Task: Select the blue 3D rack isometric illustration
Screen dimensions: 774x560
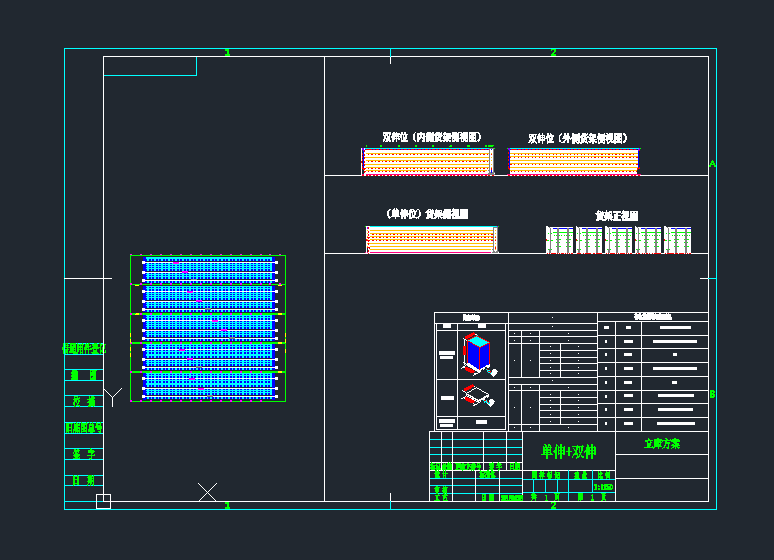Action: [478, 354]
